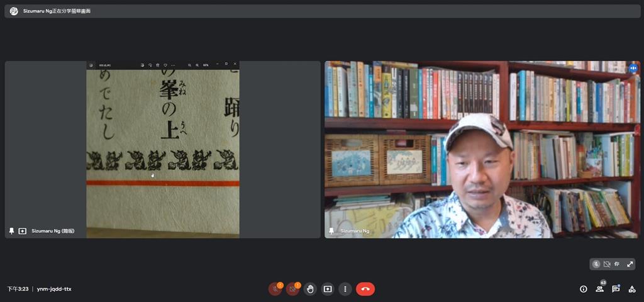Screen dimensions: 644x302
Task: Click the self-view camera-off icon
Action: point(607,264)
